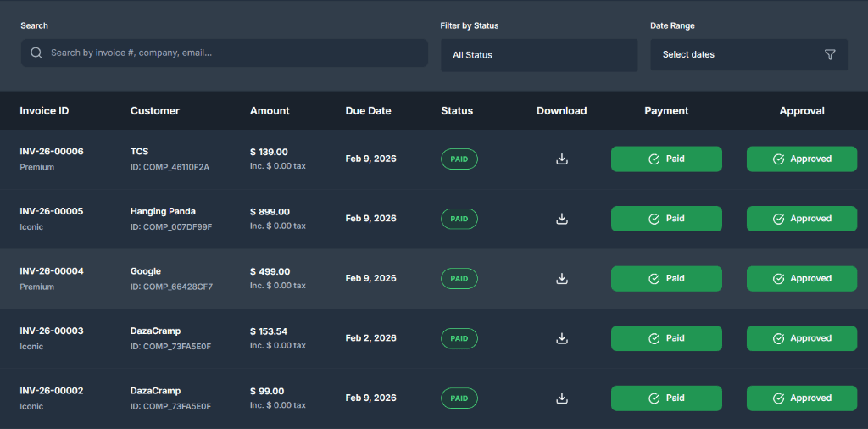Click Paid button for Hanging Panda invoice
This screenshot has width=868, height=429.
pos(666,219)
